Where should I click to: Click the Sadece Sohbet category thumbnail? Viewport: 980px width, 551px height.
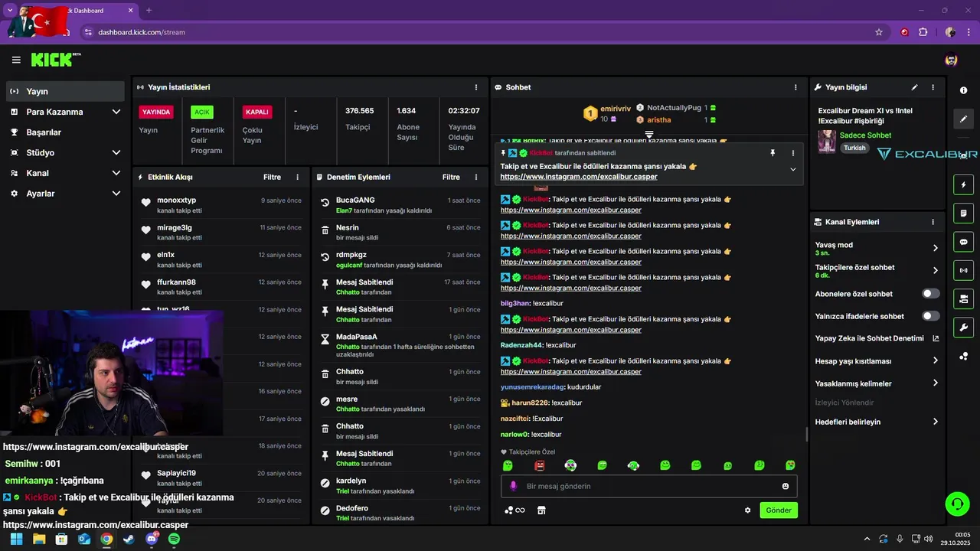(x=827, y=142)
